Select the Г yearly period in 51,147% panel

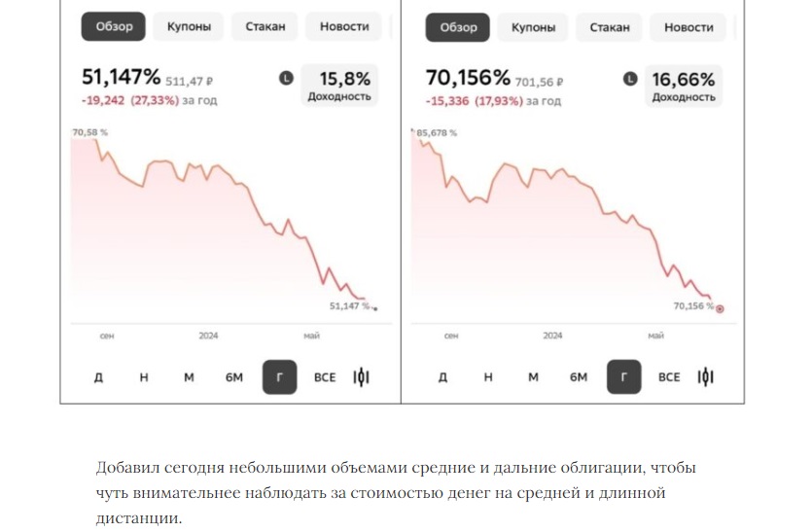[x=280, y=376]
